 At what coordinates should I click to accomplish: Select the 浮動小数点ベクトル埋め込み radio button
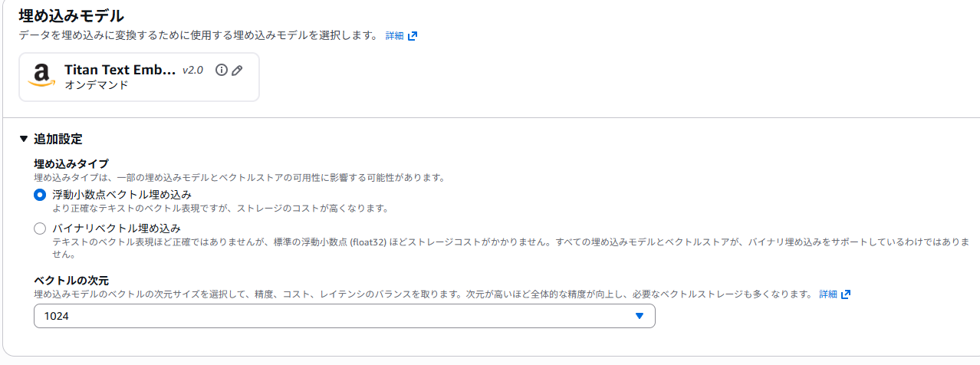[x=40, y=195]
